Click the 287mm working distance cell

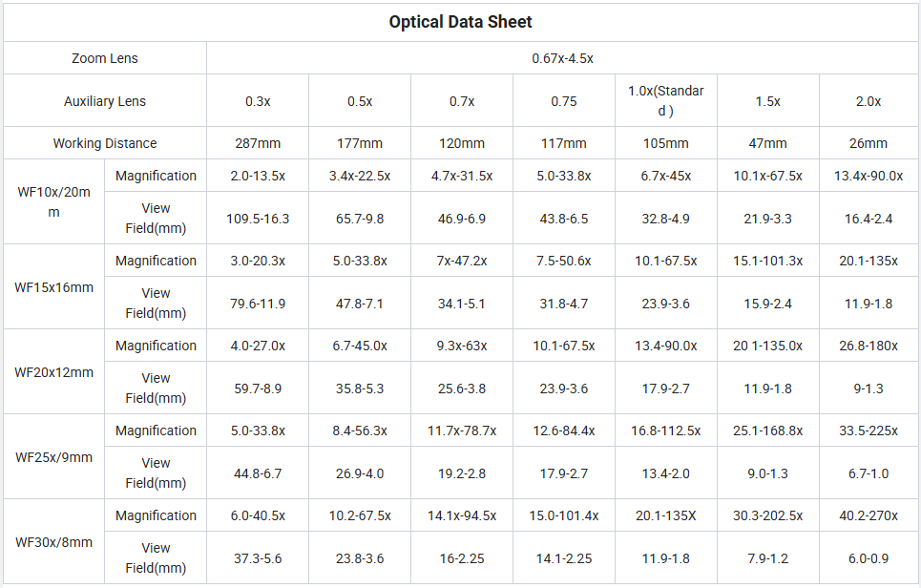[x=258, y=143]
